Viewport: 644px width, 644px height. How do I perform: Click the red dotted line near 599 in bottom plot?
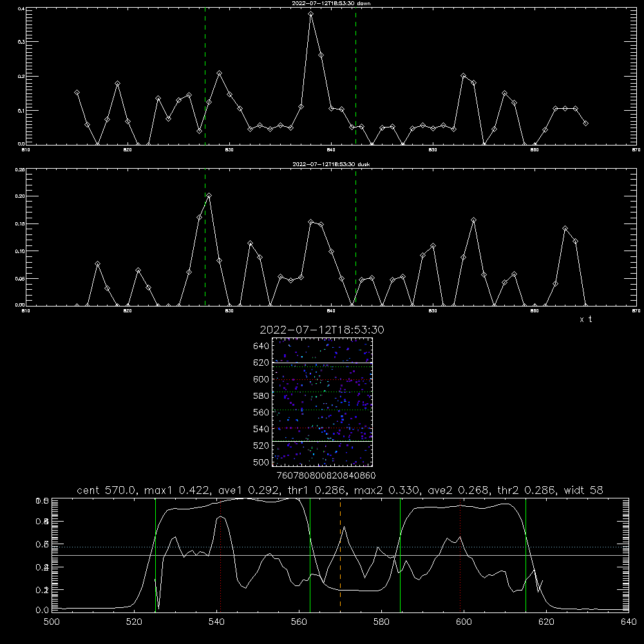pos(460,554)
